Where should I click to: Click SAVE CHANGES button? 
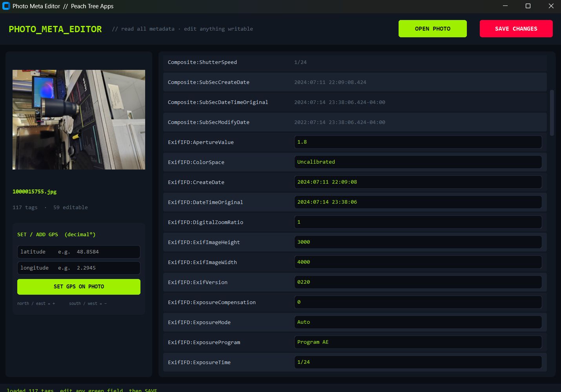coord(516,29)
